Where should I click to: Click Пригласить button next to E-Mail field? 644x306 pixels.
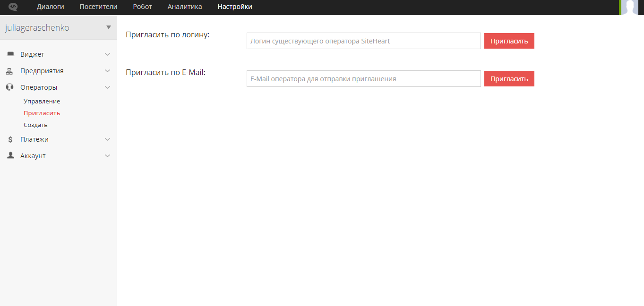tap(509, 78)
